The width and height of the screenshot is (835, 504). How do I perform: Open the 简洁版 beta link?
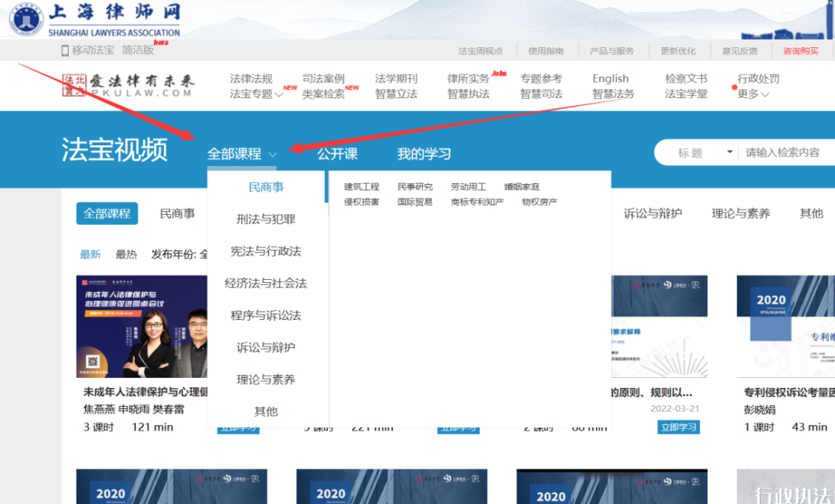click(x=138, y=50)
